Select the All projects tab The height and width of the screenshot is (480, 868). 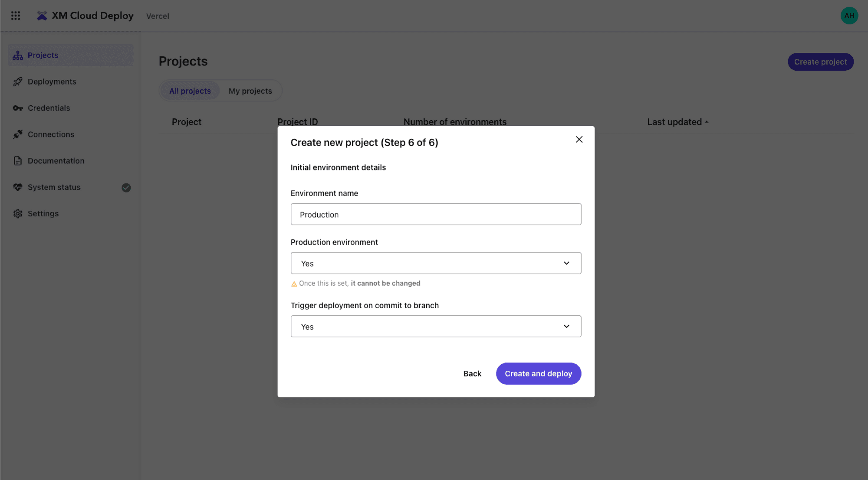click(x=190, y=91)
